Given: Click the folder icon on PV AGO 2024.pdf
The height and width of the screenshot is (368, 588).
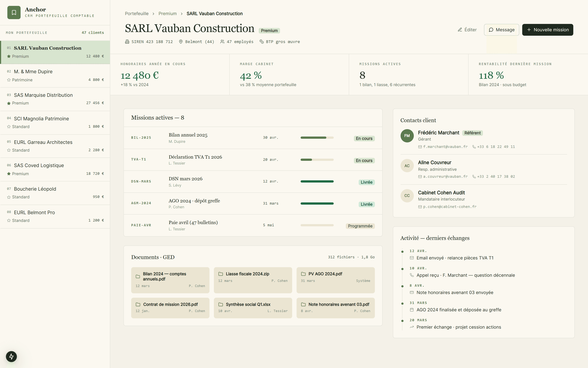Looking at the screenshot, I should click(x=303, y=274).
